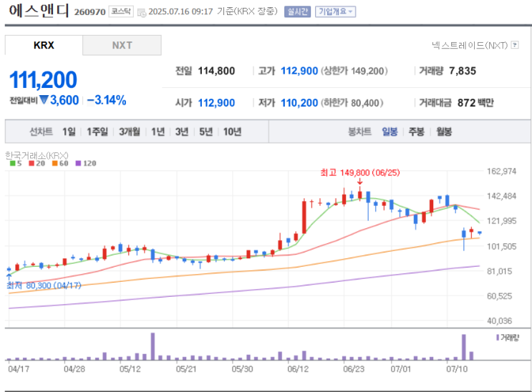Click the 거래량 volume legend marker
Viewport: 532px width, 392px height.
click(x=498, y=338)
